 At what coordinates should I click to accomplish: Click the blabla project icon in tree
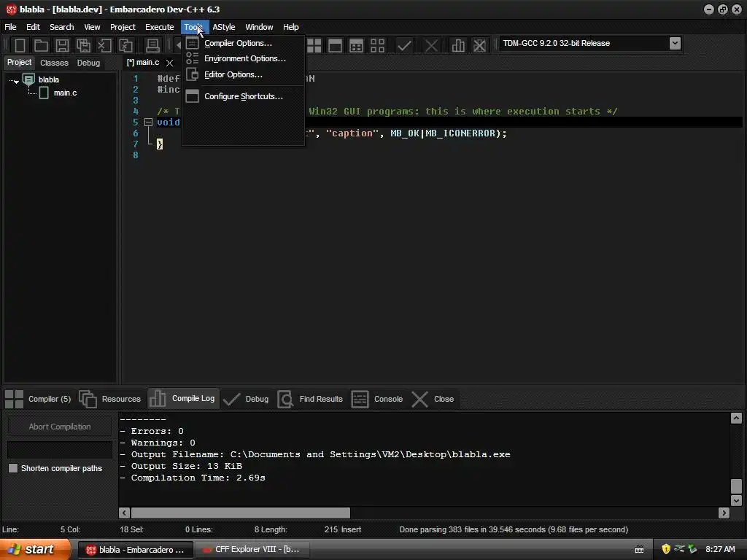28,79
